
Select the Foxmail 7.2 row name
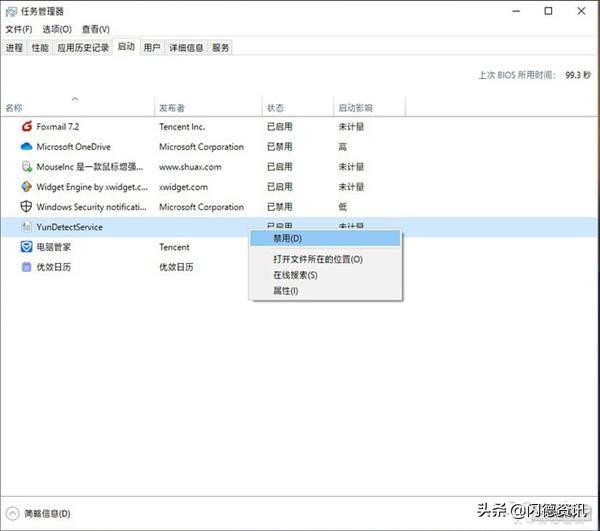click(x=58, y=126)
